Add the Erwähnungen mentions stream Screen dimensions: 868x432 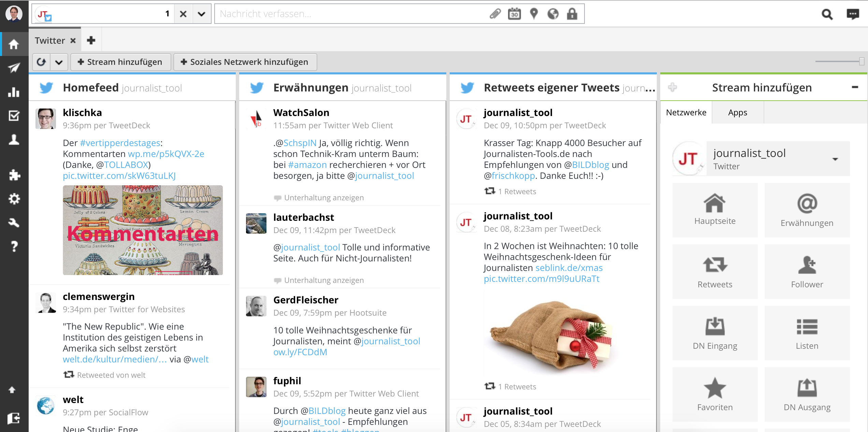pyautogui.click(x=807, y=210)
